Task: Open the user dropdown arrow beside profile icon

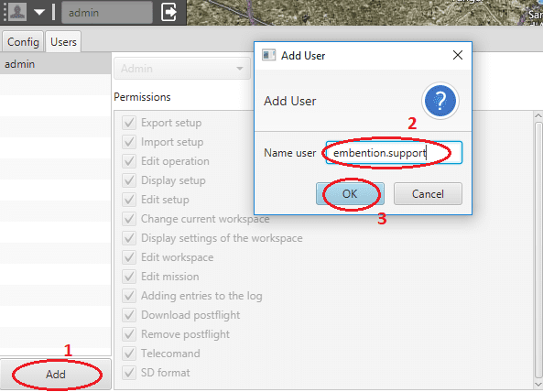Action: pos(39,13)
